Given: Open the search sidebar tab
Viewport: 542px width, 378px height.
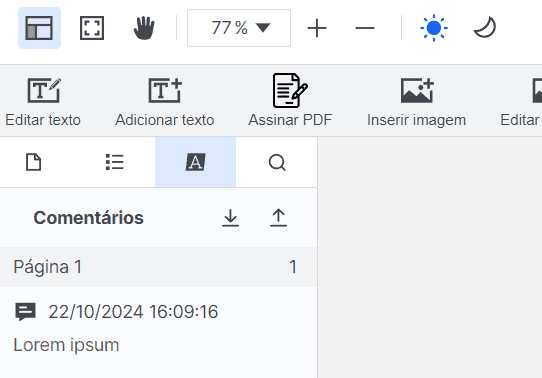Looking at the screenshot, I should click(277, 162).
